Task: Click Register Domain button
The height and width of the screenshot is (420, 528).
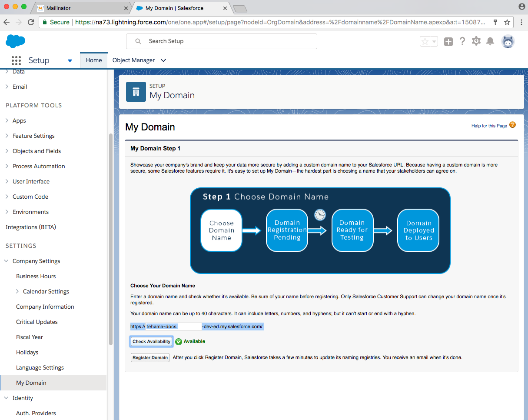Action: (x=150, y=358)
